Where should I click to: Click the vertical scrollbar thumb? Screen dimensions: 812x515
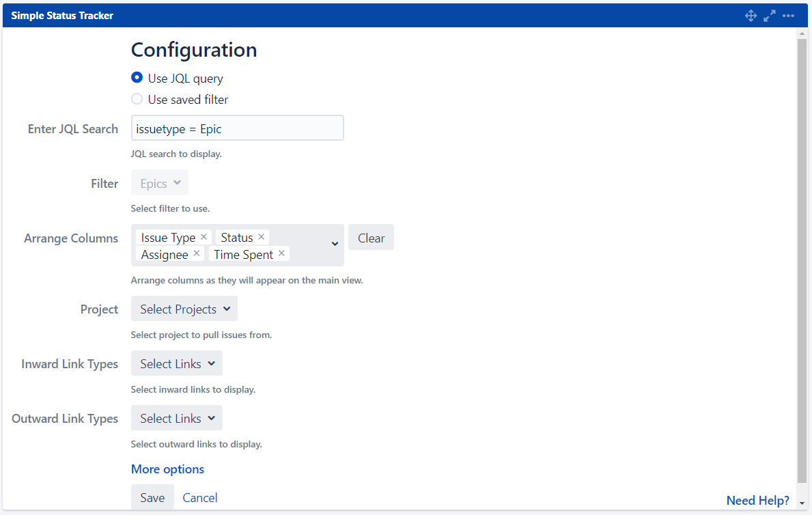pyautogui.click(x=802, y=261)
